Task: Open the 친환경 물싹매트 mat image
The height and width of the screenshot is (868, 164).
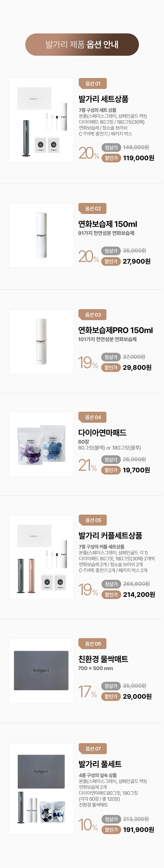Action: point(41,670)
